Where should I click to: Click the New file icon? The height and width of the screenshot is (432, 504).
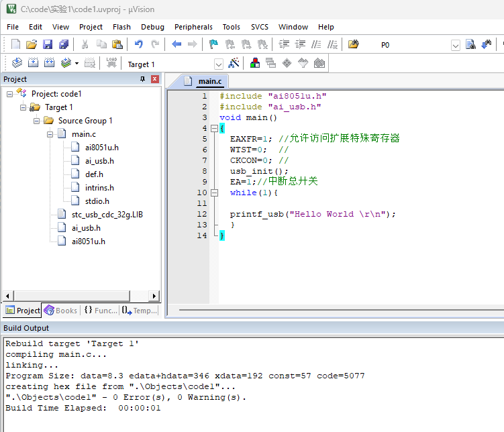pos(15,44)
